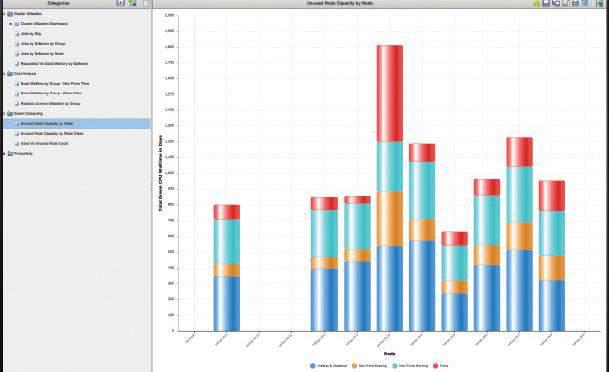Image resolution: width=609 pixels, height=372 pixels.
Task: Toggle the Non Prime Morning teal legend marker
Action: point(395,366)
